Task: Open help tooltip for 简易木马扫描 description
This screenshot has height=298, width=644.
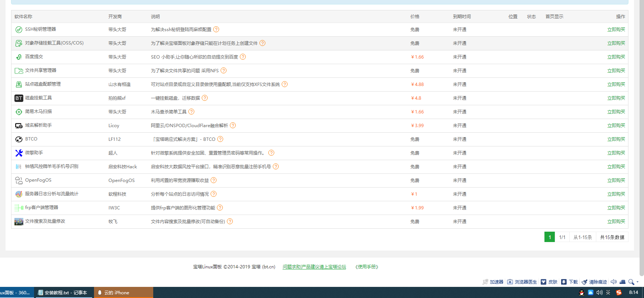Action: click(191, 112)
